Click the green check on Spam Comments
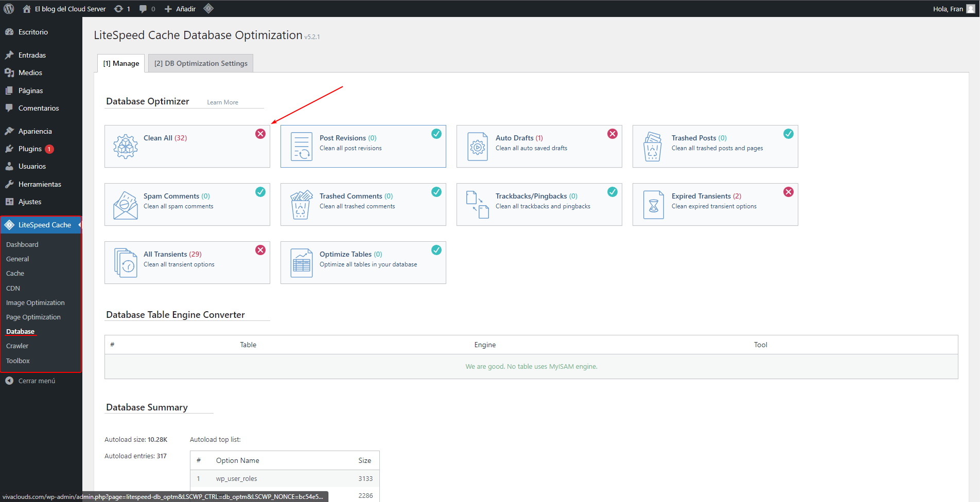Screen dimensions: 980x502 [260, 192]
